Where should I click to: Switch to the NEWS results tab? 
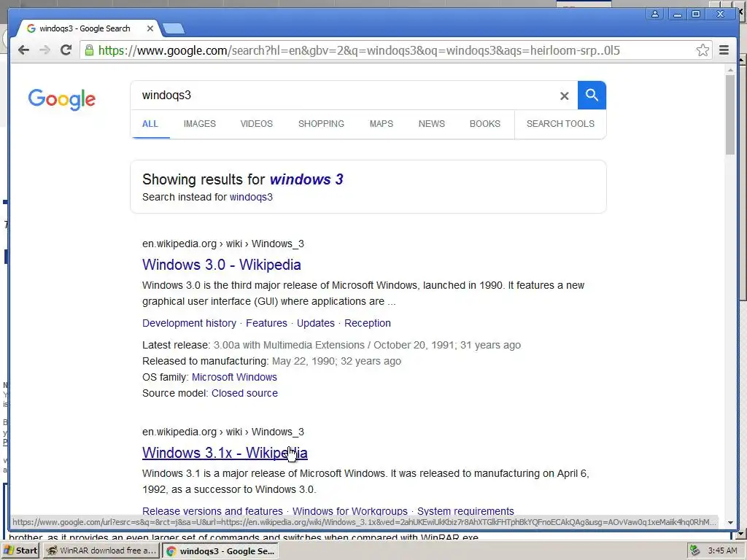click(x=432, y=124)
